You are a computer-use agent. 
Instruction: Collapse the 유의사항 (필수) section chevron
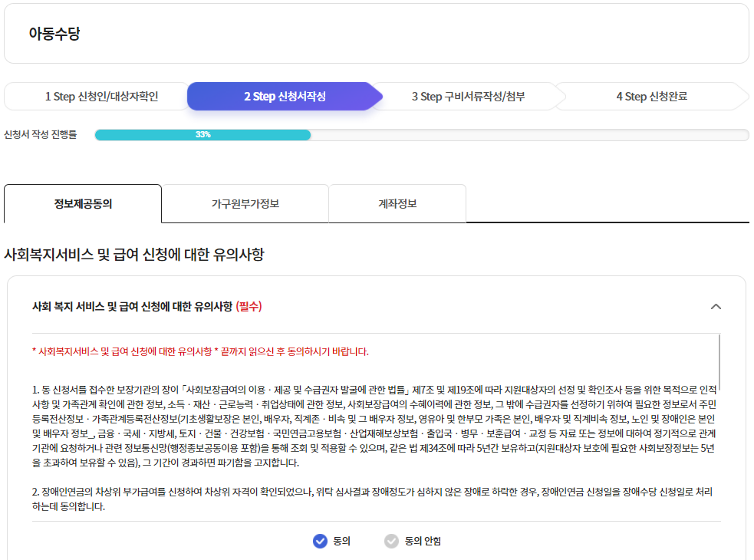click(x=716, y=306)
